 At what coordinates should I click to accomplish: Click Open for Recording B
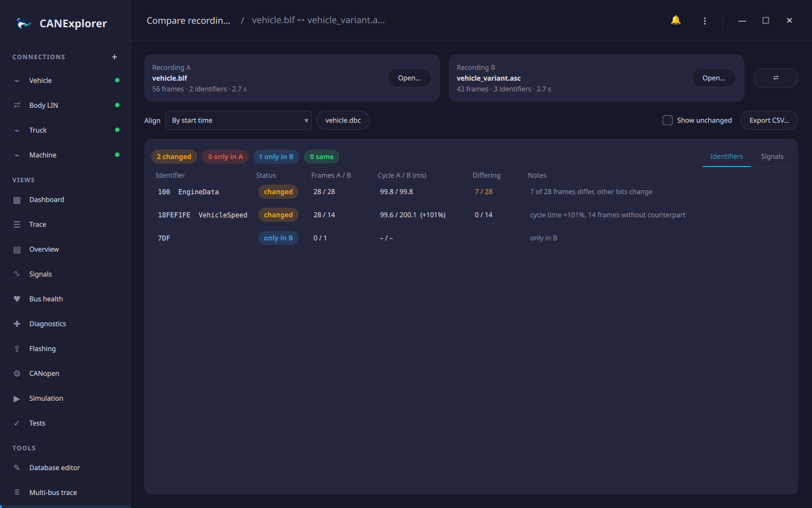(714, 78)
